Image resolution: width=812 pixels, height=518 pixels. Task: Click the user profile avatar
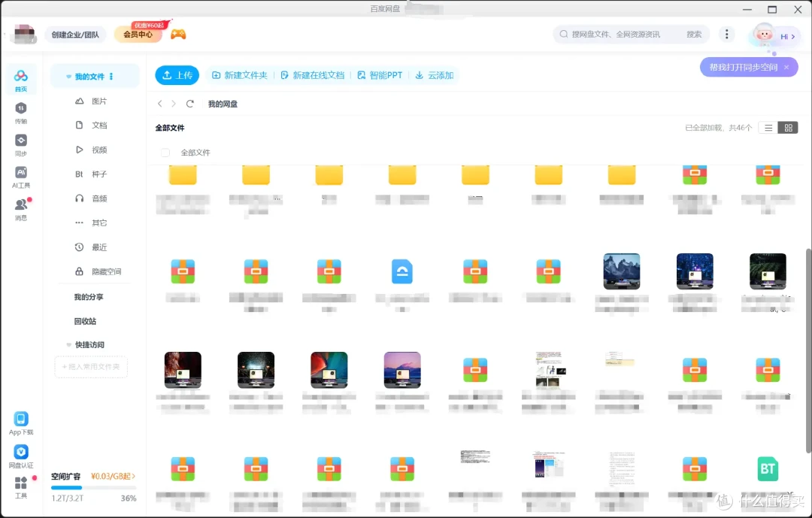[24, 34]
